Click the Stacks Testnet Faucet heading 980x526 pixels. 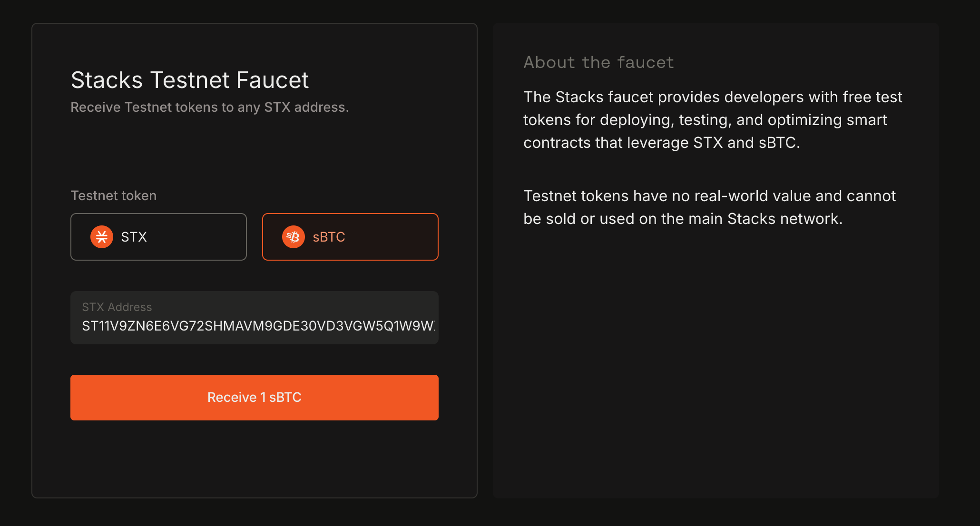190,80
